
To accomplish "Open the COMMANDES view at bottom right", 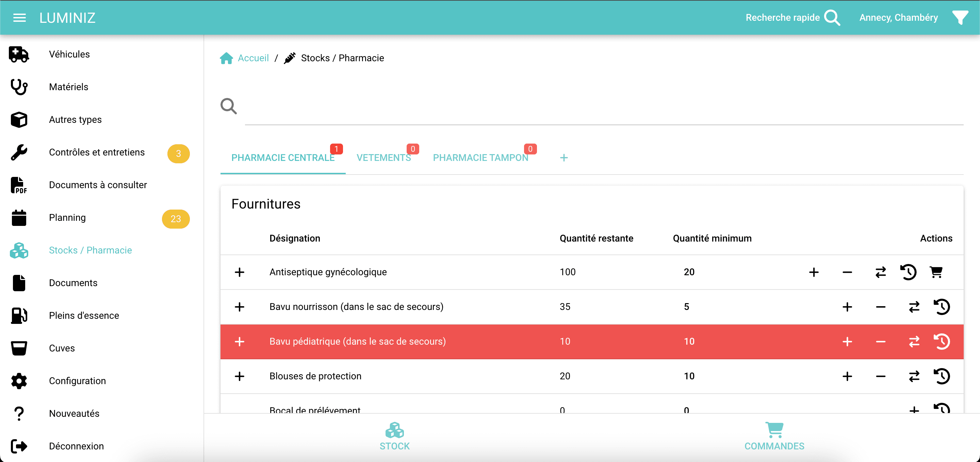I will pos(774,436).
